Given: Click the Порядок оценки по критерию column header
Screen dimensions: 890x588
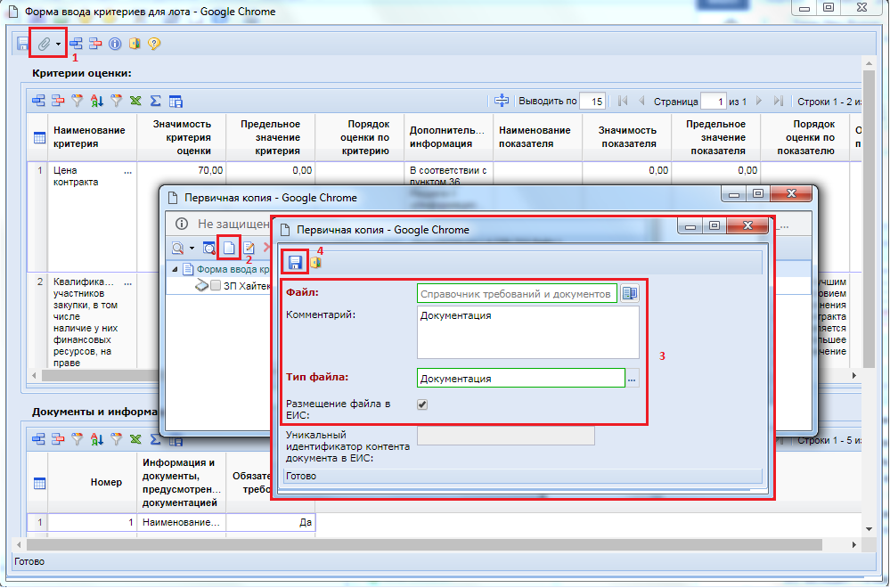Looking at the screenshot, I should [360, 137].
